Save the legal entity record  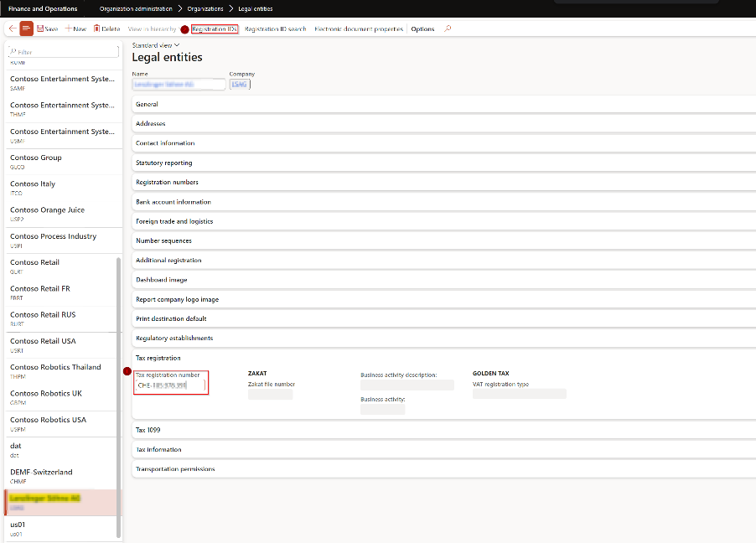(47, 29)
